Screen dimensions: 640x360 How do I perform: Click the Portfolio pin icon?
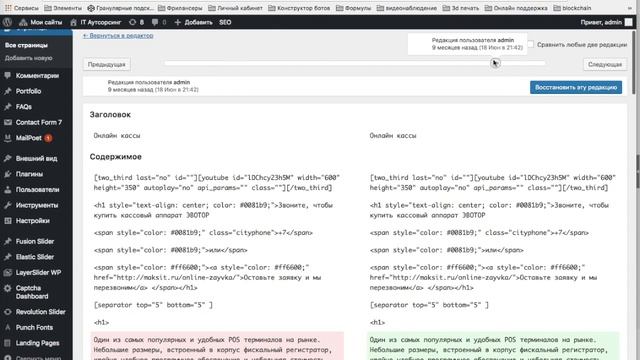tap(7, 91)
